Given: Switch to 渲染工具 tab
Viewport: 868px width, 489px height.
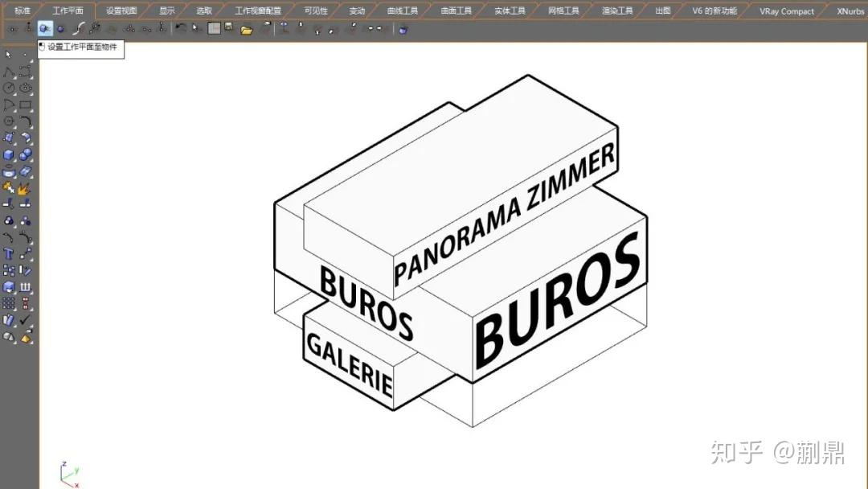Looking at the screenshot, I should click(x=617, y=10).
